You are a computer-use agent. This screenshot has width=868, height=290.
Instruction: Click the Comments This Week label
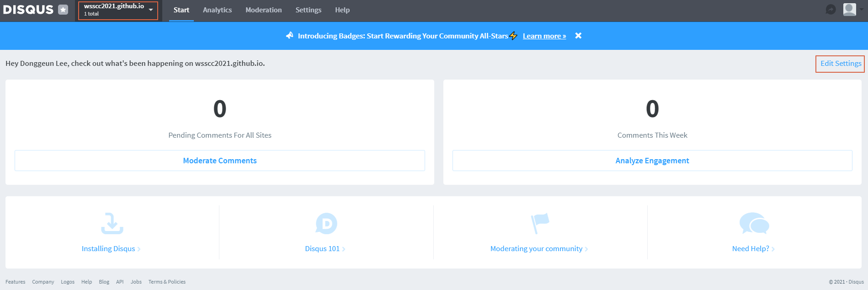(x=652, y=135)
